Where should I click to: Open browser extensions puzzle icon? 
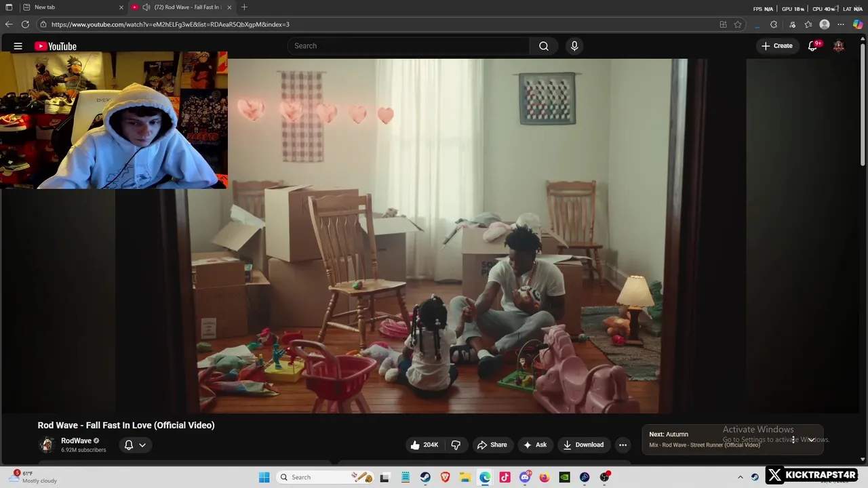774,24
